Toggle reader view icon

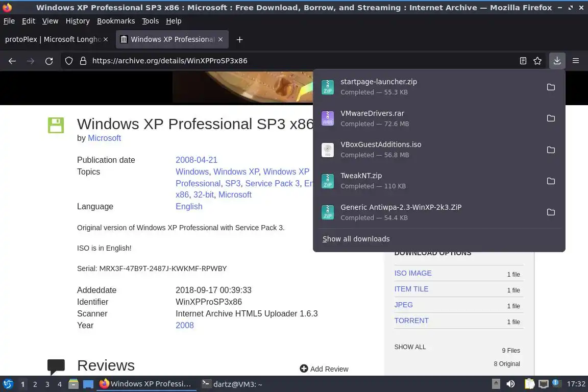(523, 61)
